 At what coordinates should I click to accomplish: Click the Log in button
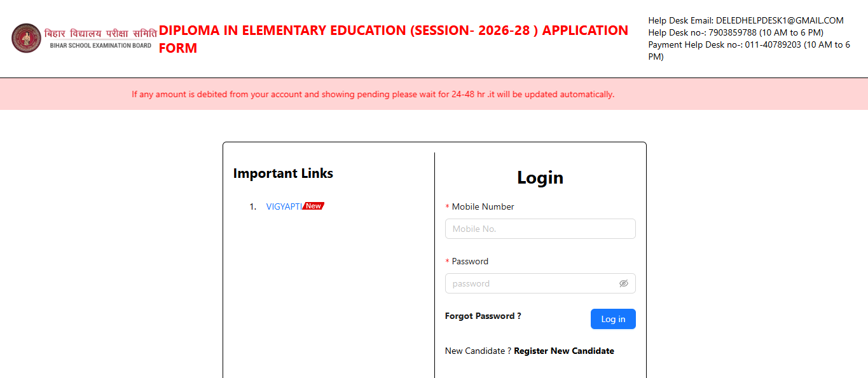pos(612,319)
